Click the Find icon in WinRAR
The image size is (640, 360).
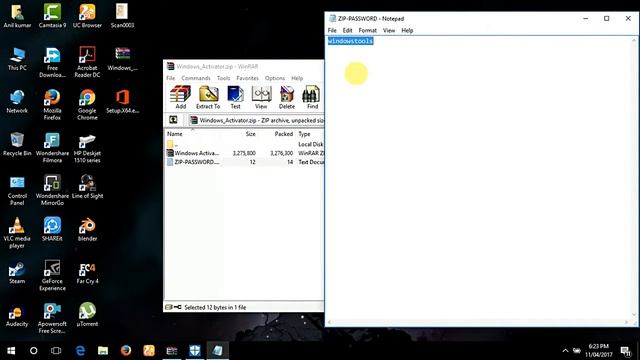tap(312, 97)
